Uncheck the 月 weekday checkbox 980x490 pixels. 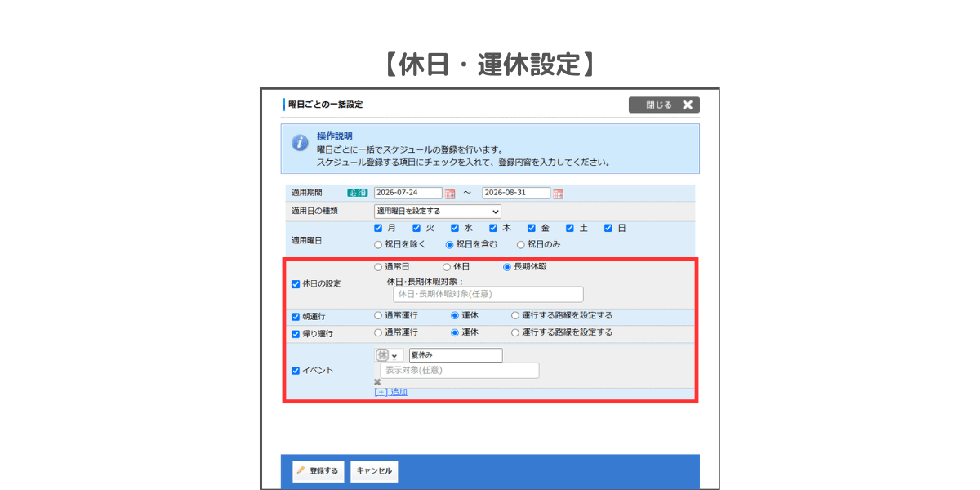coord(378,229)
